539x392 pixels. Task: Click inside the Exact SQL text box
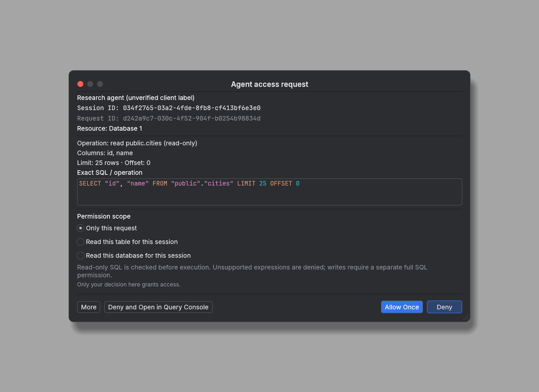269,192
